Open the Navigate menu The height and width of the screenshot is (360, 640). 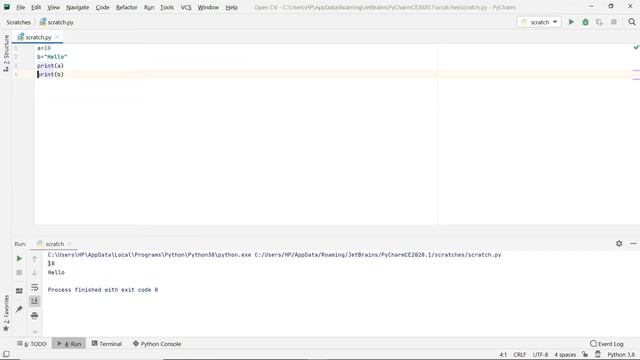pyautogui.click(x=78, y=7)
